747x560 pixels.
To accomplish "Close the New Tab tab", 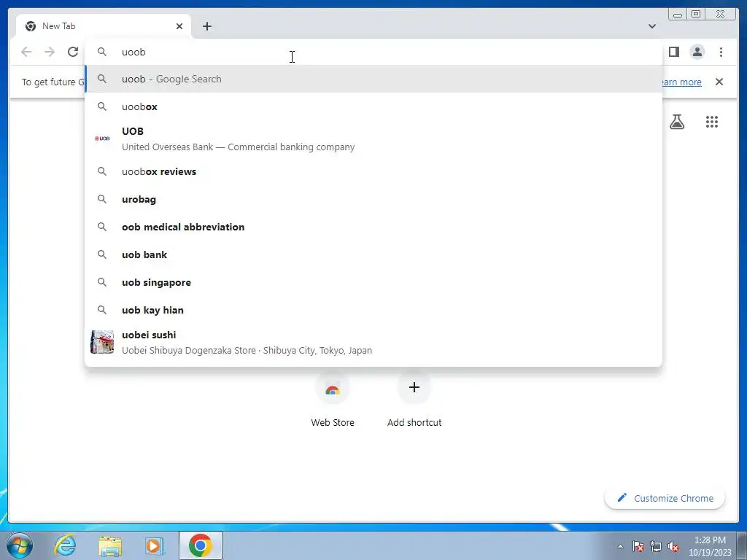I will (179, 26).
